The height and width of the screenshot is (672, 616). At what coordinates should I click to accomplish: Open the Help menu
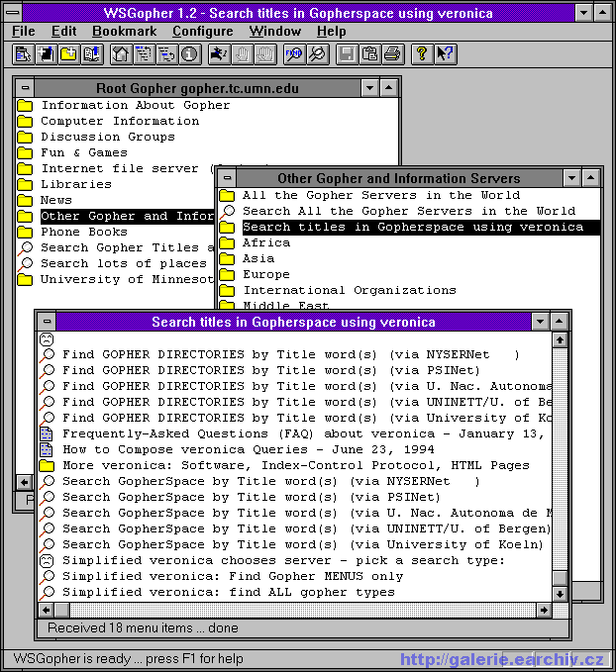(x=332, y=32)
